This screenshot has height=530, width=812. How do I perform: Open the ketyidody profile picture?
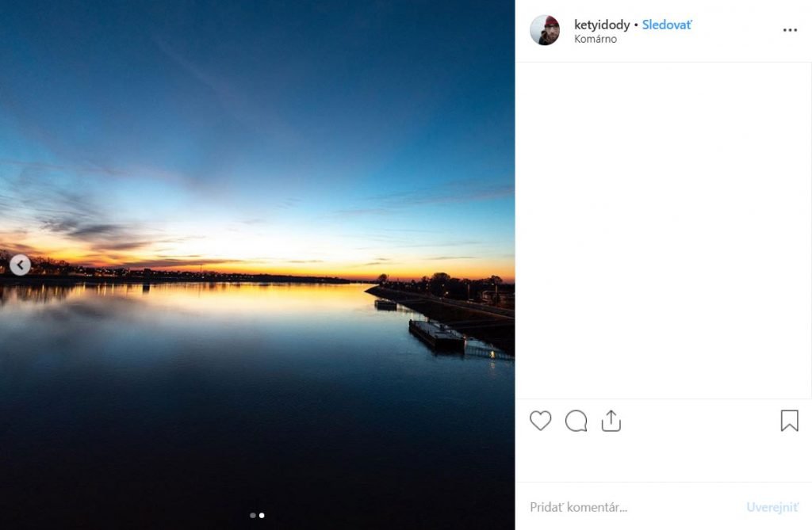(x=545, y=30)
